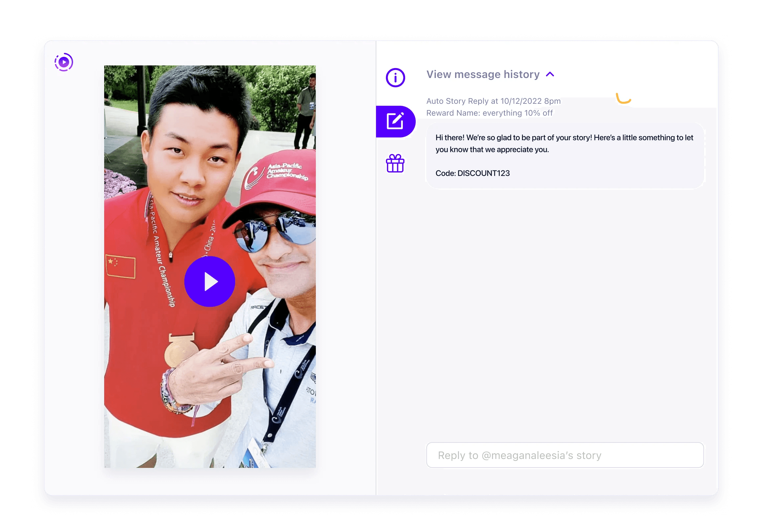757x532 pixels.
Task: Click the 'Reward Name: everything 10% off' text
Action: click(489, 113)
